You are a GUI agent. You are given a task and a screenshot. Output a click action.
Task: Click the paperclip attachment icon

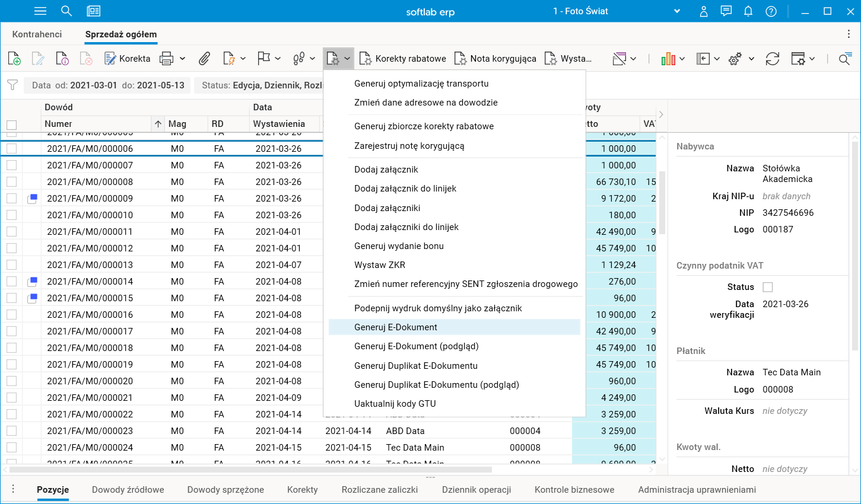pos(204,59)
